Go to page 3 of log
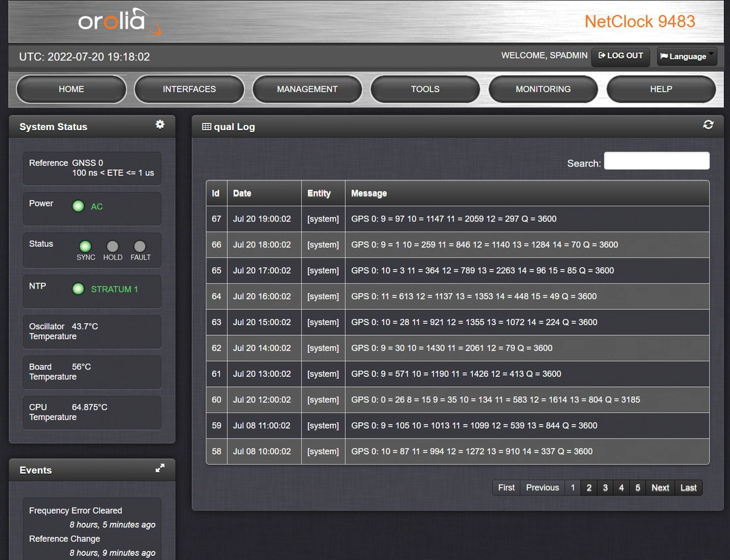 point(605,488)
